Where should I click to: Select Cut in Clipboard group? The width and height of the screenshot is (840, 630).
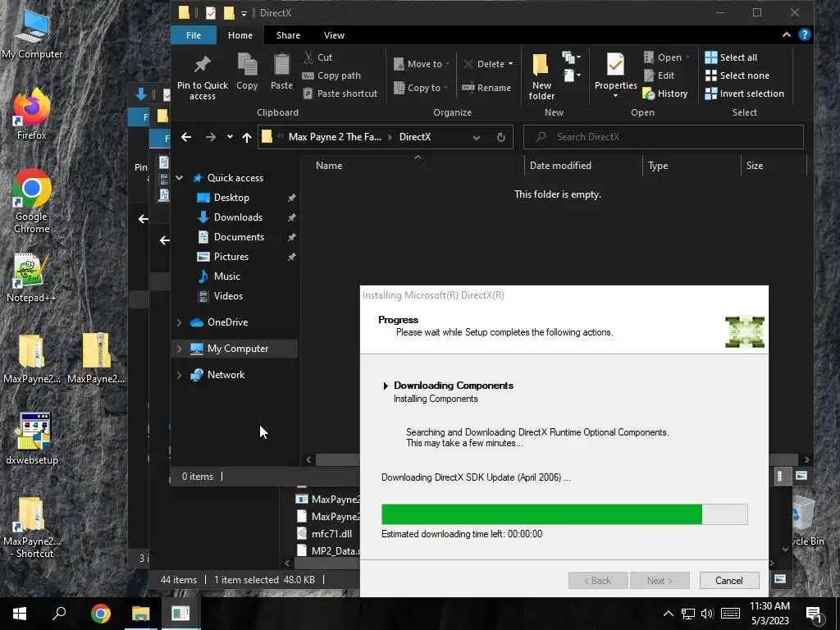pos(317,57)
